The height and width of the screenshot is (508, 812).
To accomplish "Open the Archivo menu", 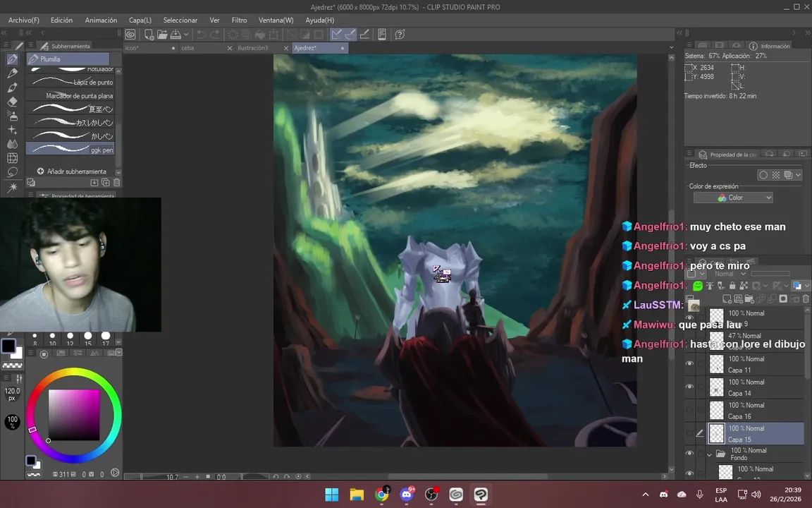I will (23, 20).
